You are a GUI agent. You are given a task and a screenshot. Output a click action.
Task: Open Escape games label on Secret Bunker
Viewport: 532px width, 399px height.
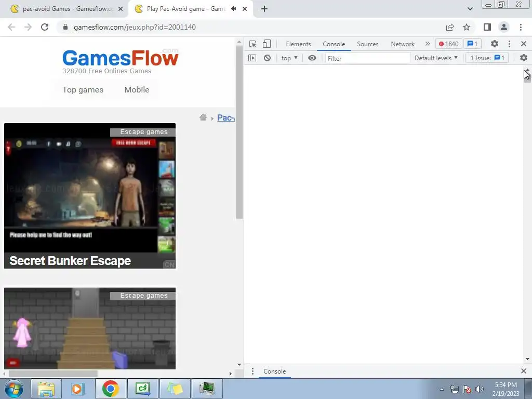(143, 132)
